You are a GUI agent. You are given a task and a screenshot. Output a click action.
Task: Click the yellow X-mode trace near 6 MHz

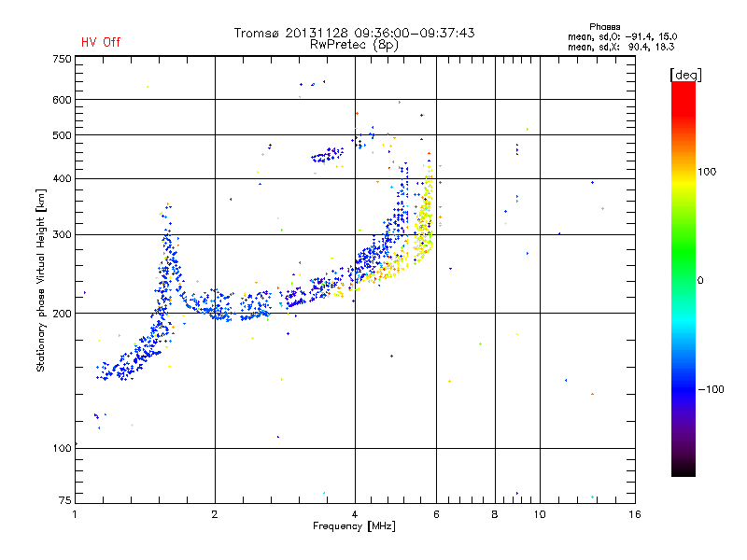[424, 217]
